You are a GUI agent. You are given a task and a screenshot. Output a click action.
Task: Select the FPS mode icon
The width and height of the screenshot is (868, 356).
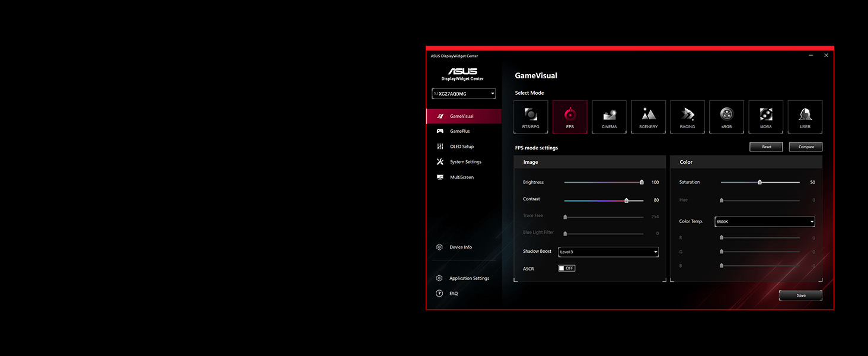[x=570, y=117]
